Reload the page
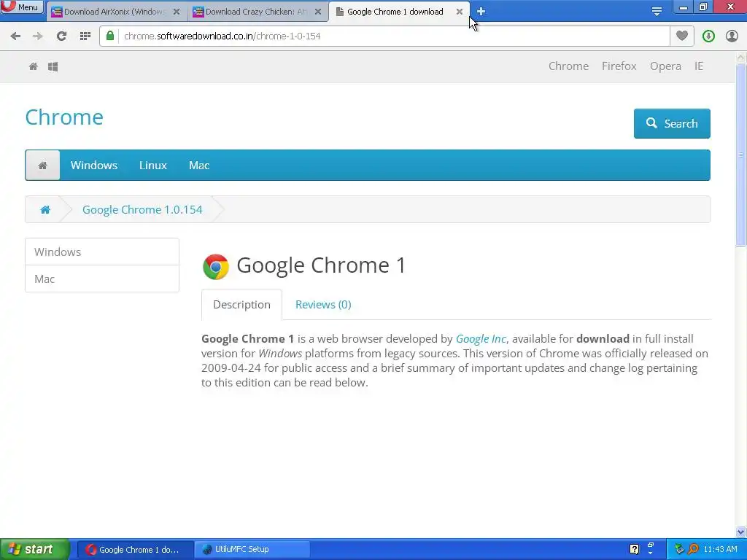The width and height of the screenshot is (747, 560). pyautogui.click(x=61, y=36)
